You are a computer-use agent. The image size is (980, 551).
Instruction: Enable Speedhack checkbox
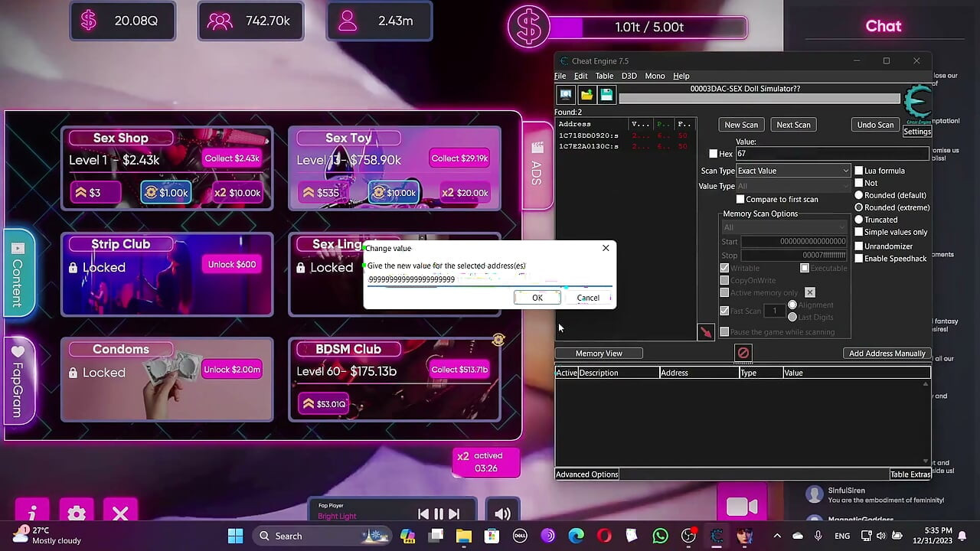[859, 259]
